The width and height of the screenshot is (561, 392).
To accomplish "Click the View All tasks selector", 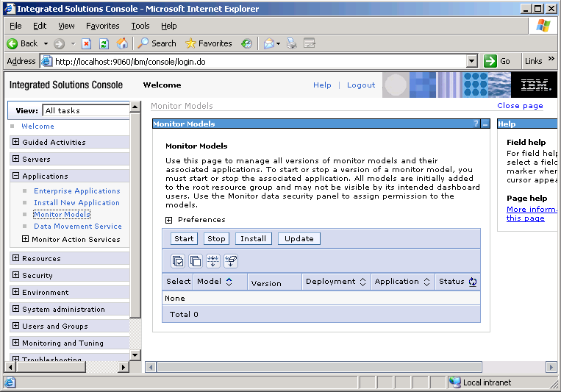I will tap(86, 110).
